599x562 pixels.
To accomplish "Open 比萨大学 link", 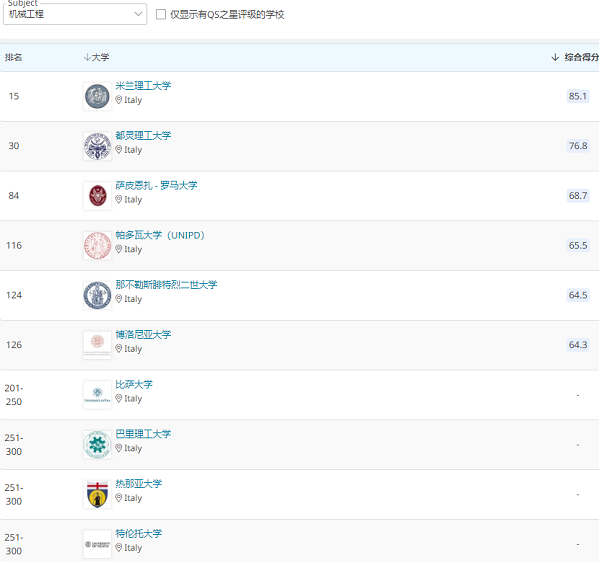I will point(134,384).
